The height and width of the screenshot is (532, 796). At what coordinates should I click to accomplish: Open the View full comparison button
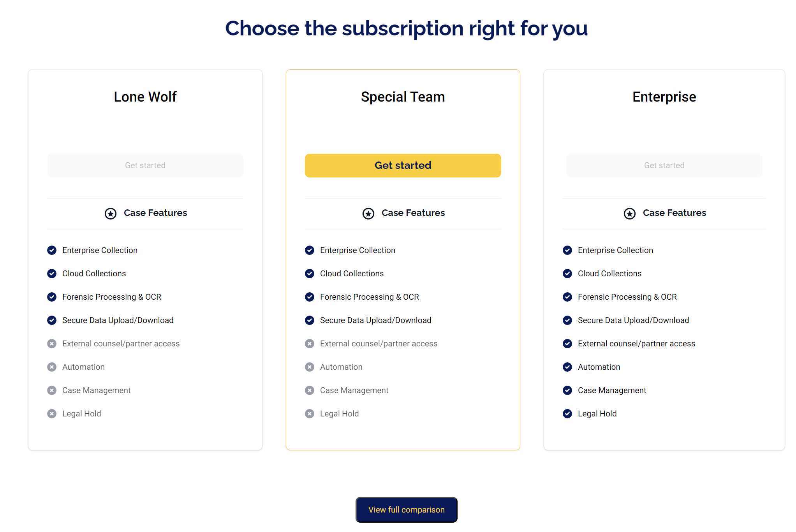coord(406,510)
